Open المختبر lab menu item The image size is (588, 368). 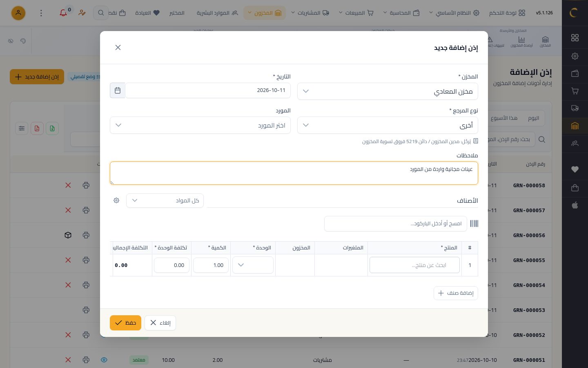(x=177, y=13)
